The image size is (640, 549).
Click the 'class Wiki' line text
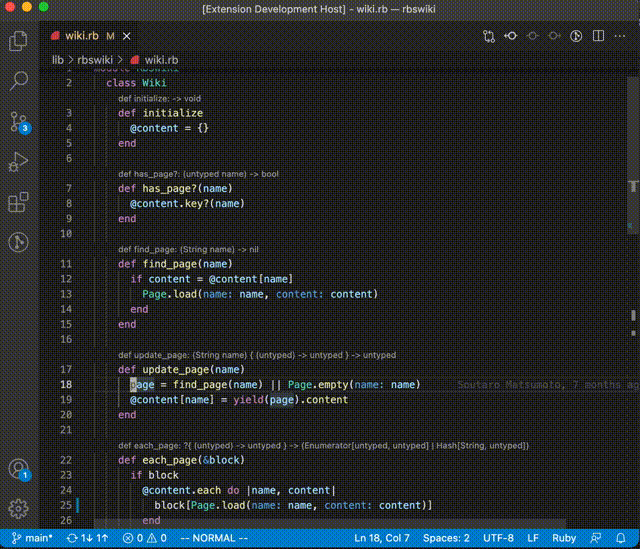click(136, 83)
